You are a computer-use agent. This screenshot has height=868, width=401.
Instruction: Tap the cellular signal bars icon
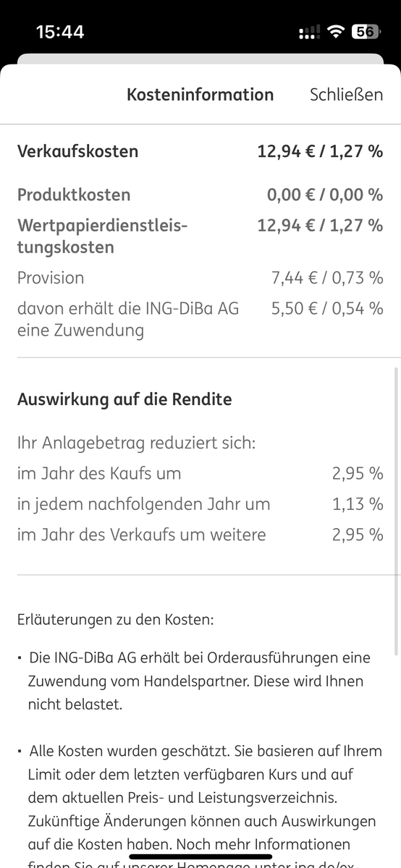309,32
